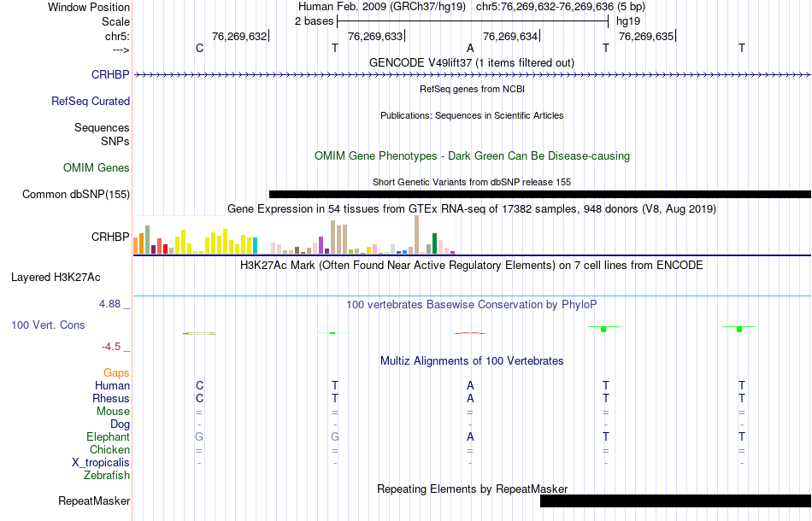Click the light sage-green GTEx bar
Viewport: 812px width, 521px height.
coord(148,239)
